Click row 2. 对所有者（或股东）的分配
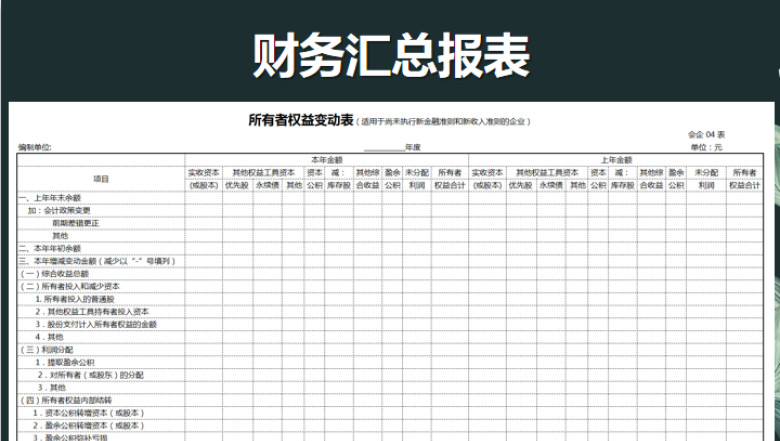The width and height of the screenshot is (780, 441). (91, 375)
